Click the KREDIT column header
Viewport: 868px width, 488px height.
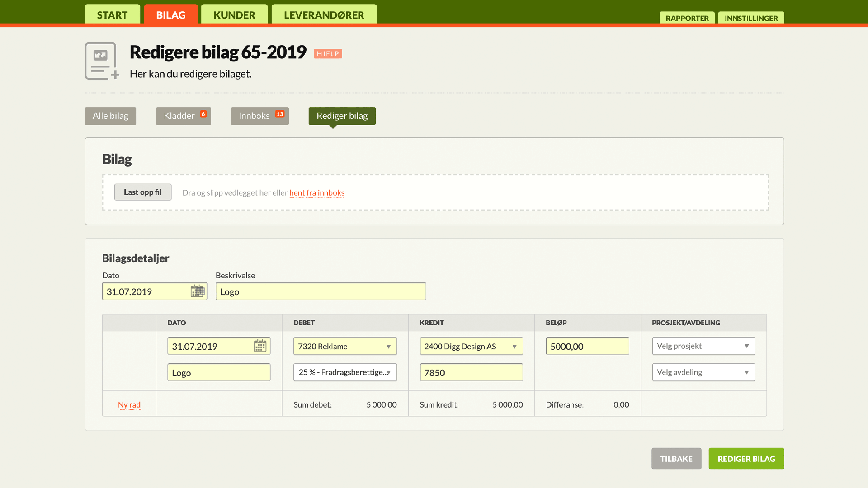coord(432,323)
